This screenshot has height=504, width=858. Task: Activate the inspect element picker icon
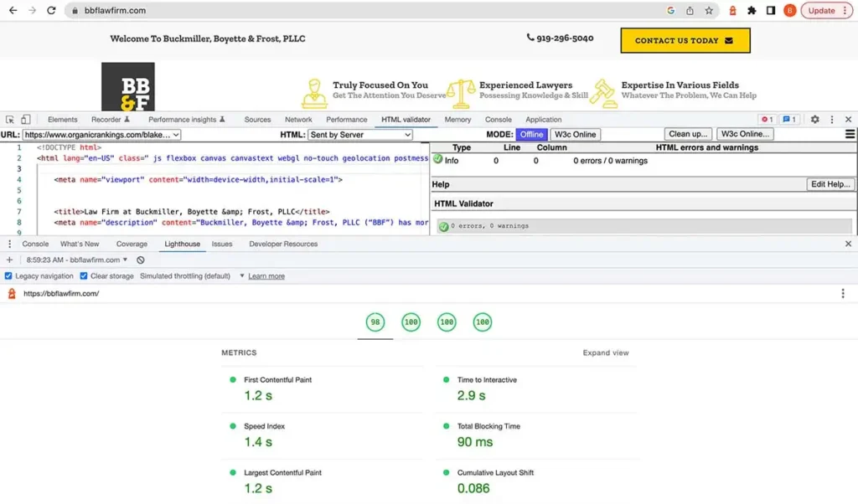tap(10, 120)
